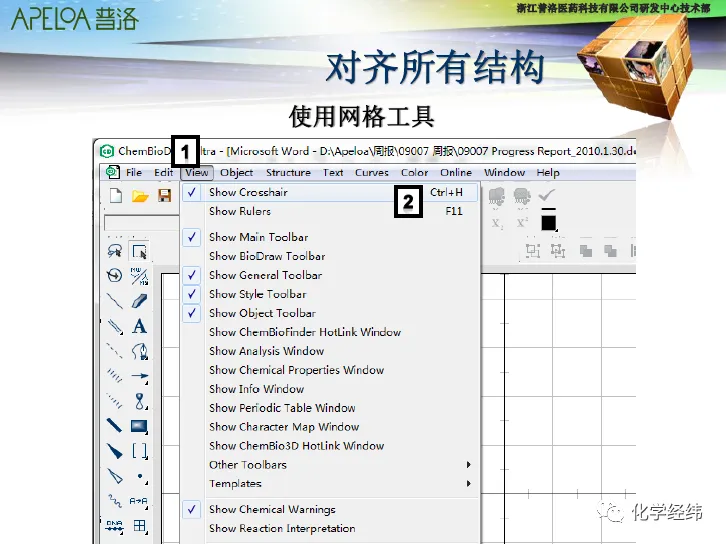Select the Eraser tool
The height and width of the screenshot is (544, 726).
pos(139,301)
